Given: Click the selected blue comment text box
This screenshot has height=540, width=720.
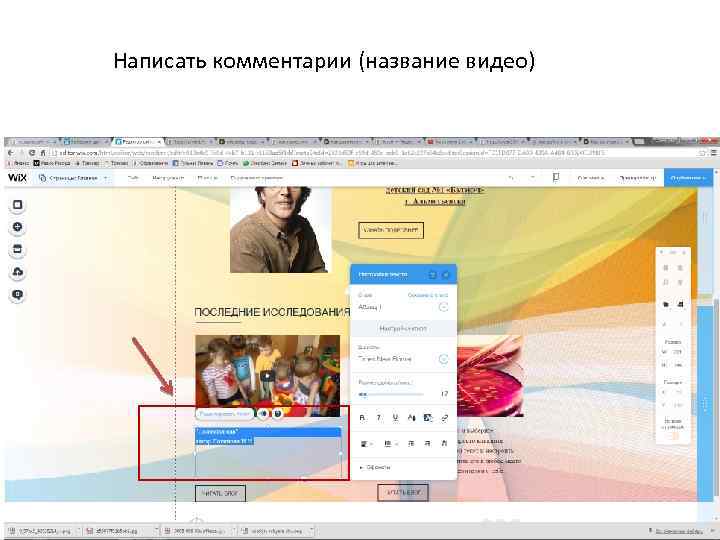Looking at the screenshot, I should (x=268, y=437).
